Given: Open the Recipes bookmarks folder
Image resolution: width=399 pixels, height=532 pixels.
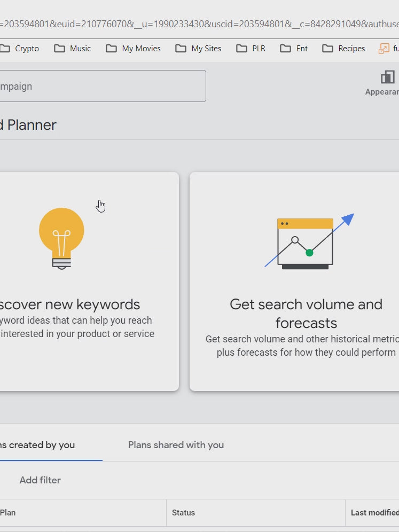Looking at the screenshot, I should (344, 49).
